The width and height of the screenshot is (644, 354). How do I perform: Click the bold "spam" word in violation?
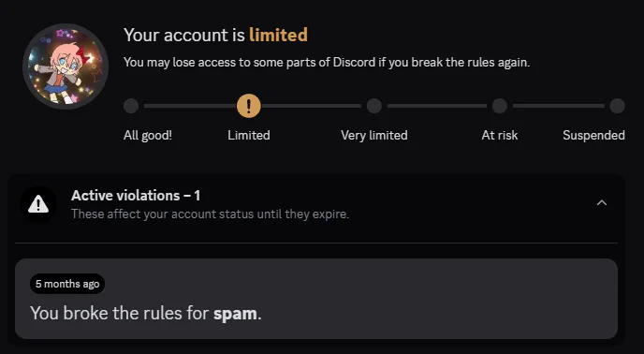click(235, 314)
